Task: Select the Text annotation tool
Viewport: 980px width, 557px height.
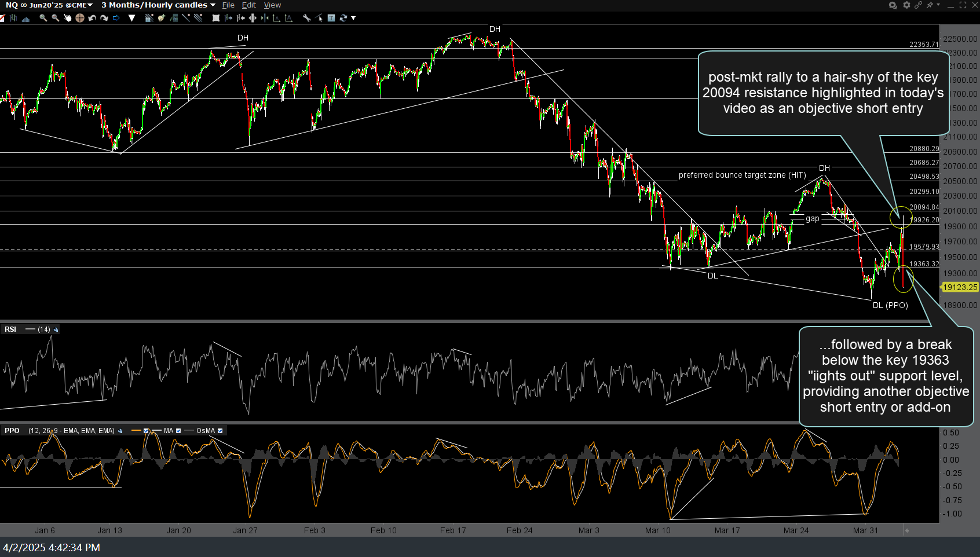Action: tap(331, 18)
